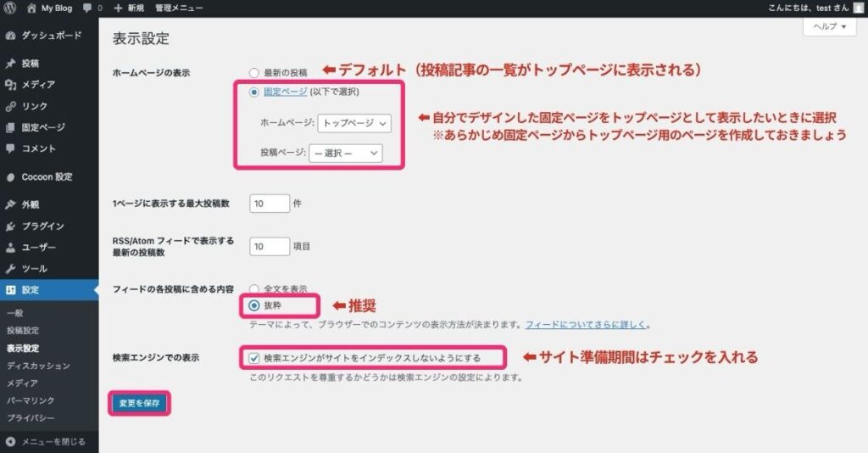The image size is (868, 453).
Task: Click the メディア media icon in sidebar
Action: pos(10,85)
